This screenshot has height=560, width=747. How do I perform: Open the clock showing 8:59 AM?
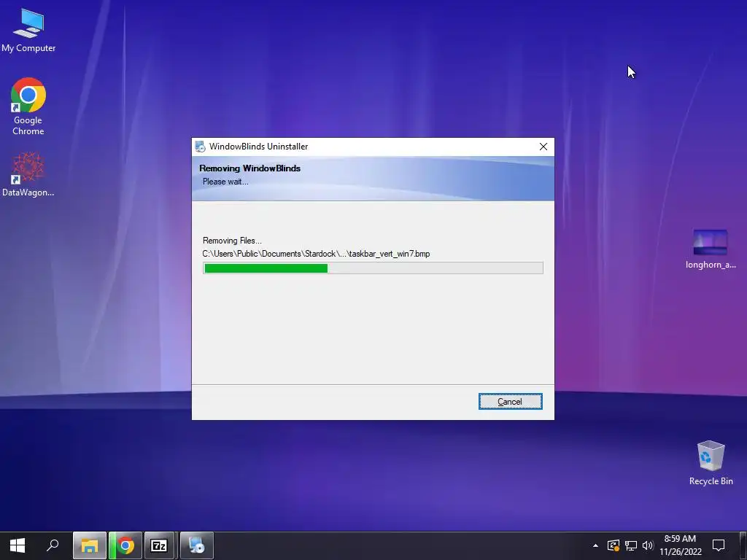(681, 545)
